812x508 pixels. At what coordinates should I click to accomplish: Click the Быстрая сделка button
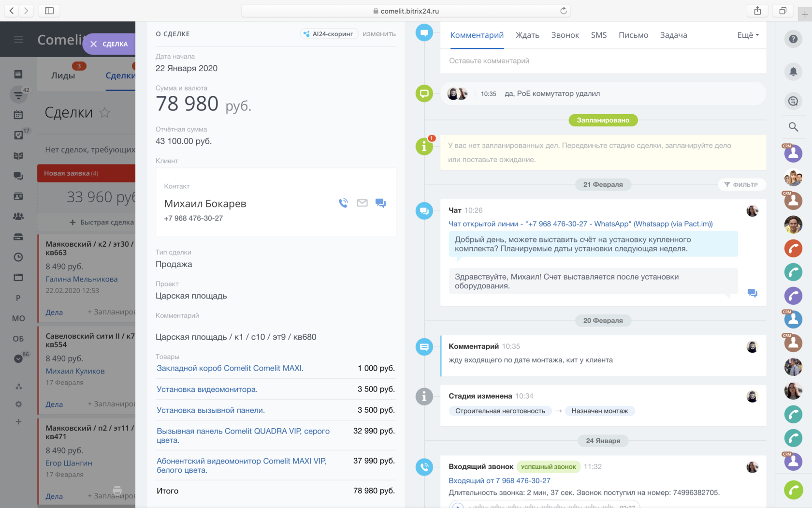[101, 222]
